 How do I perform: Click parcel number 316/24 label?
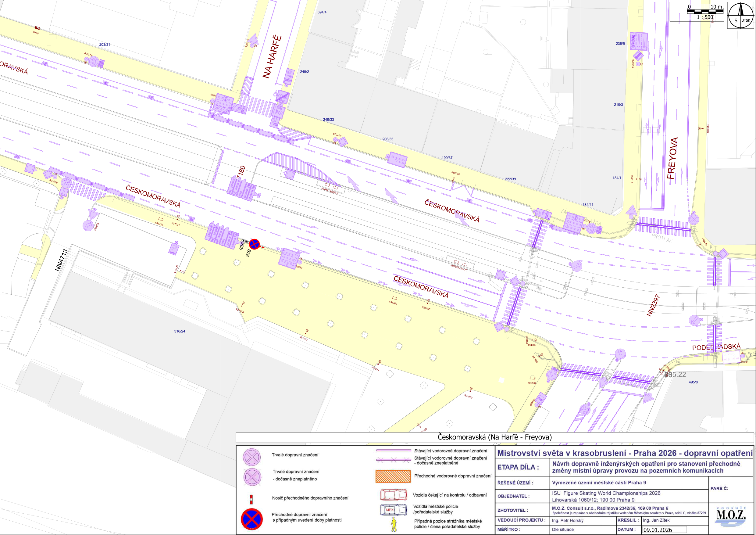click(180, 331)
